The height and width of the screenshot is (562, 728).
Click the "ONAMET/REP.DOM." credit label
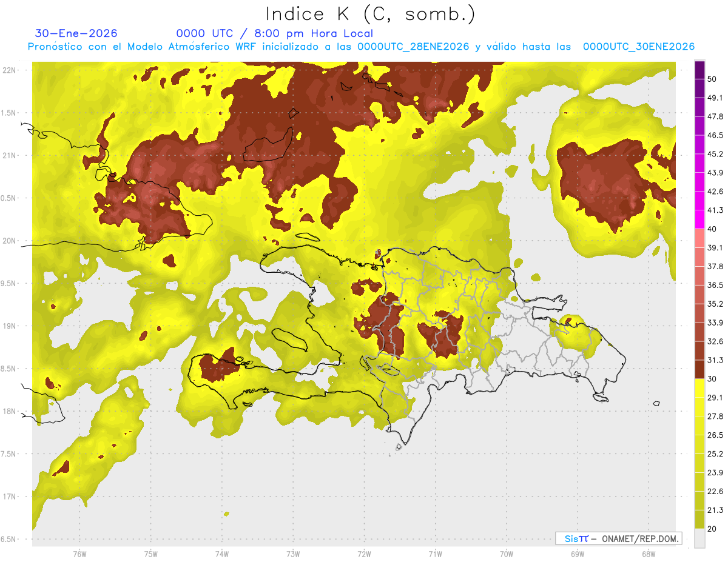[639, 538]
